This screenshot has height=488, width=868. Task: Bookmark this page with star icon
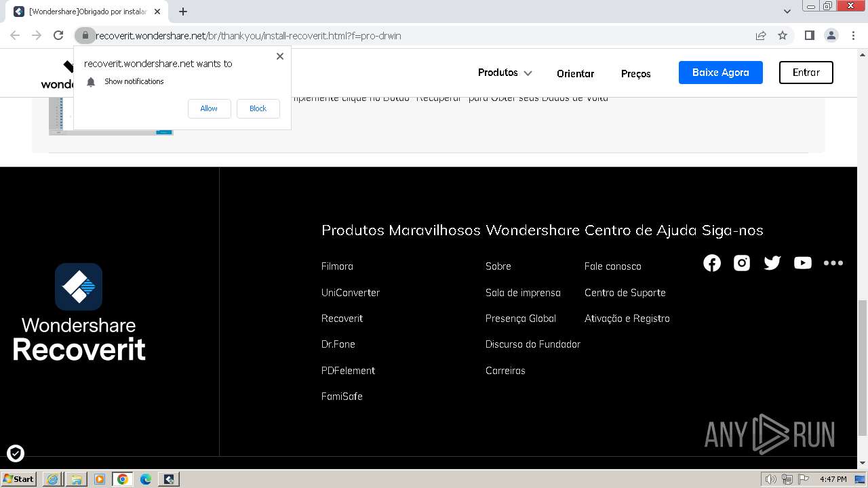(783, 35)
